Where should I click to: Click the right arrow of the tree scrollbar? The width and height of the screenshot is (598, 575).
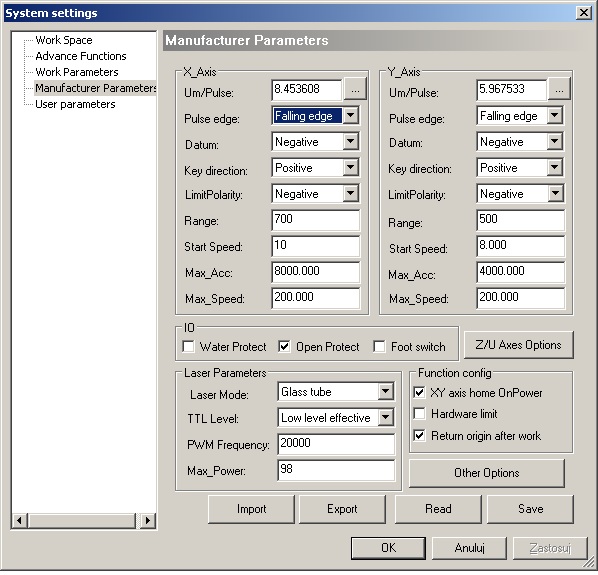[148, 520]
